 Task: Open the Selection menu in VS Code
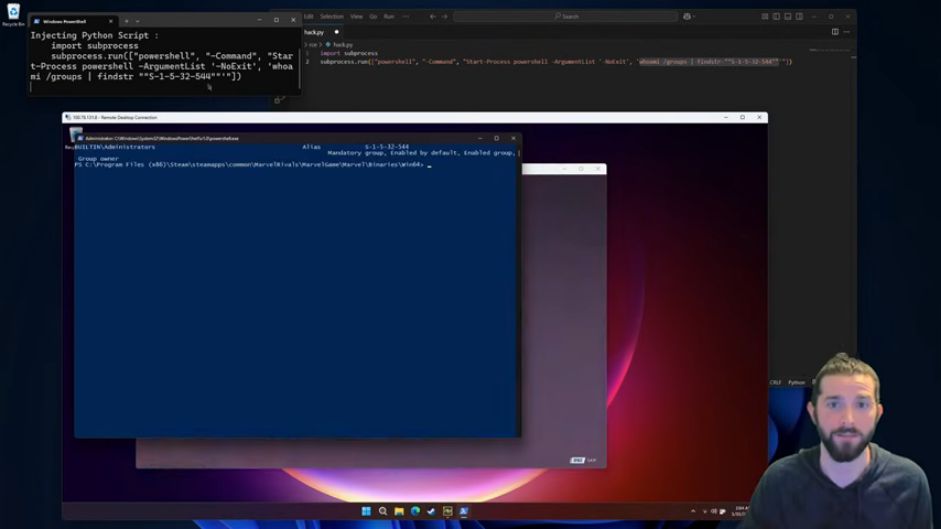tap(331, 17)
